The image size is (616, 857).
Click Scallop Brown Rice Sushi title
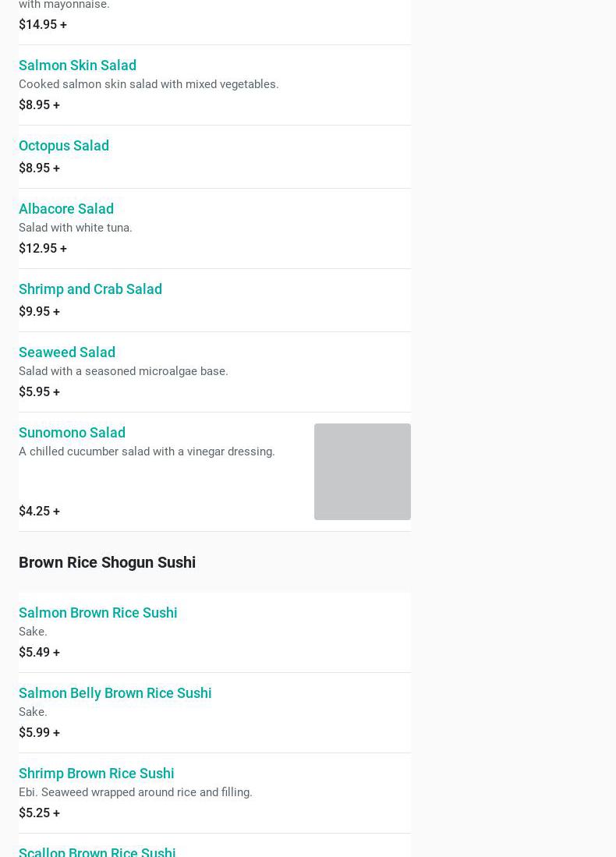97,852
